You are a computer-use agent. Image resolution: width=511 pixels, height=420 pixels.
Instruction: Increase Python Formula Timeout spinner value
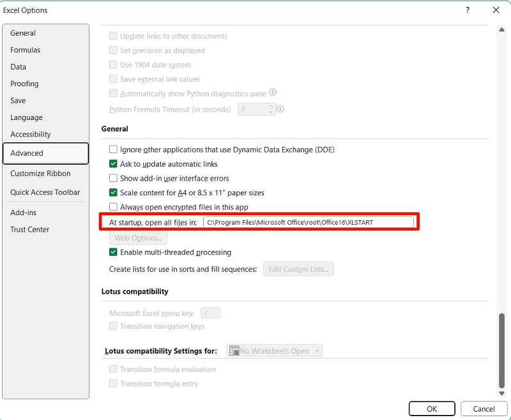(271, 107)
